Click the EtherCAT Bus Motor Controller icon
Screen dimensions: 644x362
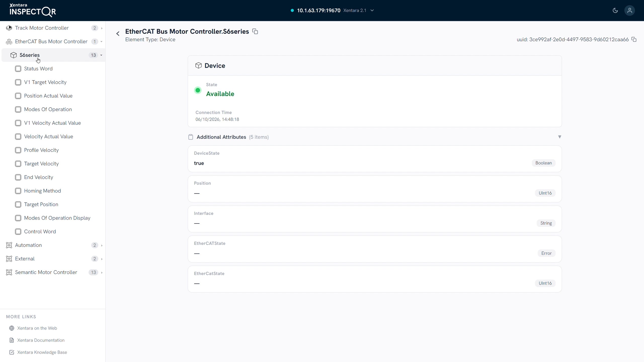[x=9, y=41]
